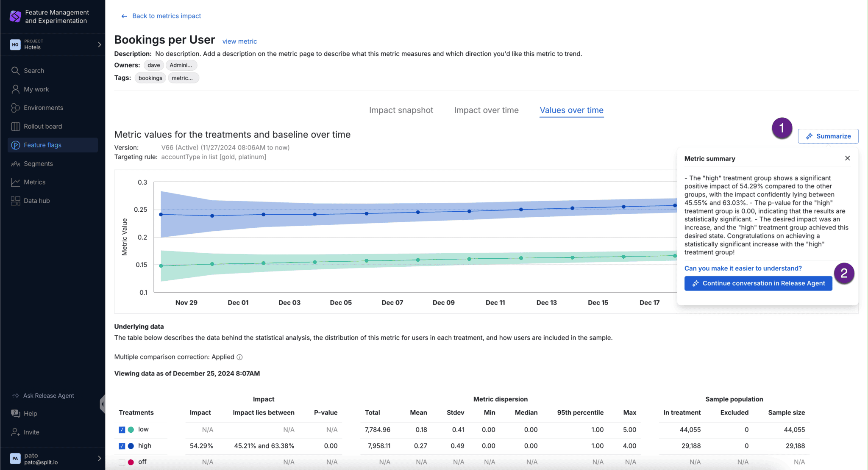Check the off treatment checkbox
The width and height of the screenshot is (868, 470).
pos(122,462)
